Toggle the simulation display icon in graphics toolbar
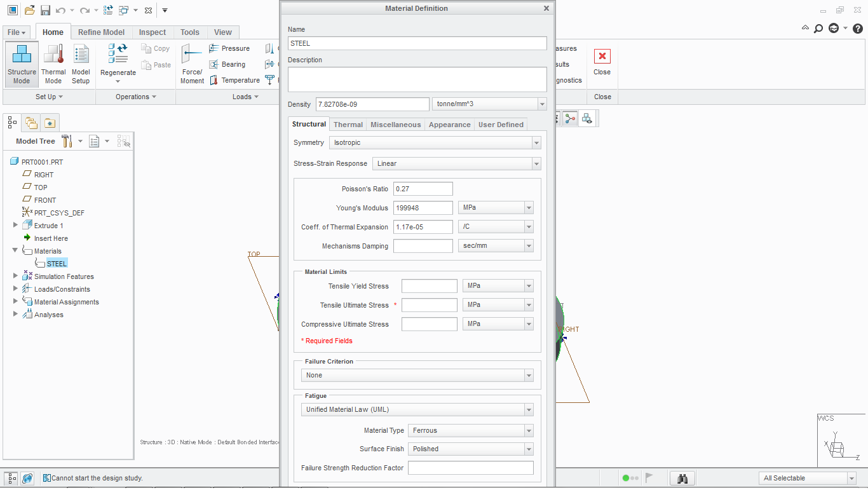868x490 pixels. [587, 118]
